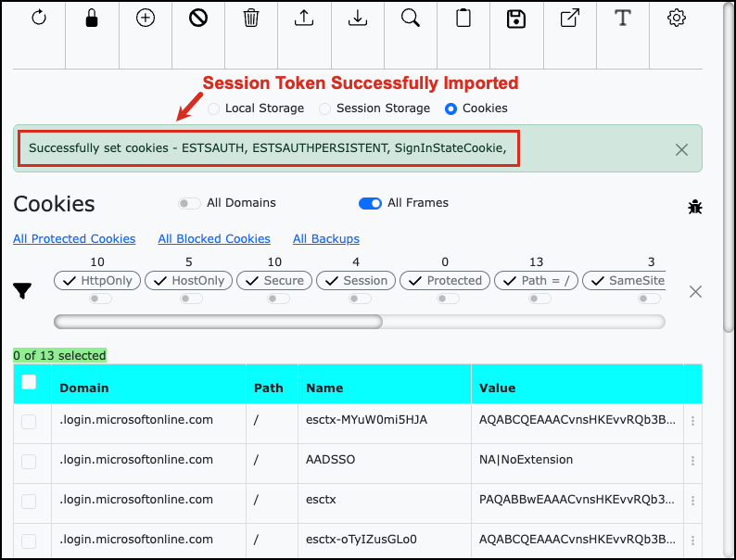Open the All Backups link
The width and height of the screenshot is (736, 560).
[326, 238]
